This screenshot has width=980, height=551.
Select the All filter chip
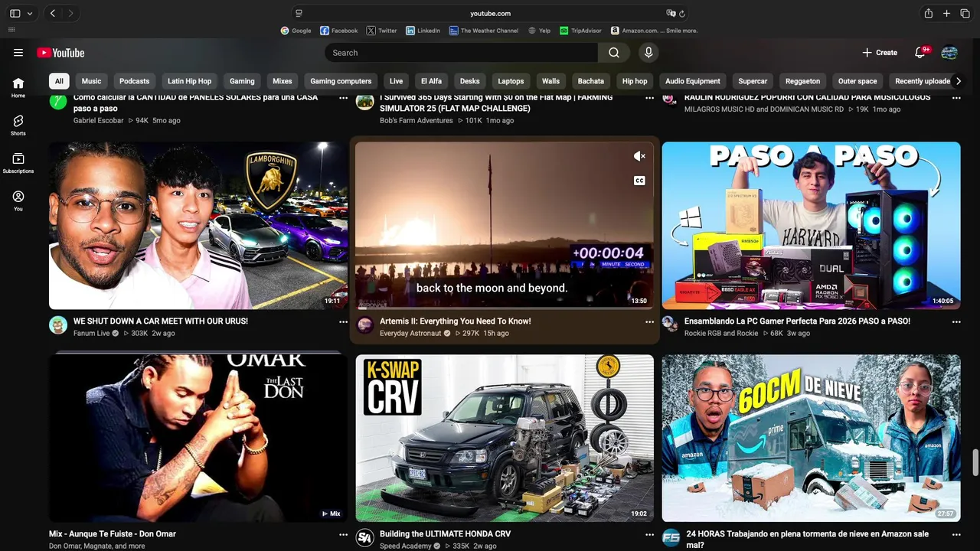(59, 81)
